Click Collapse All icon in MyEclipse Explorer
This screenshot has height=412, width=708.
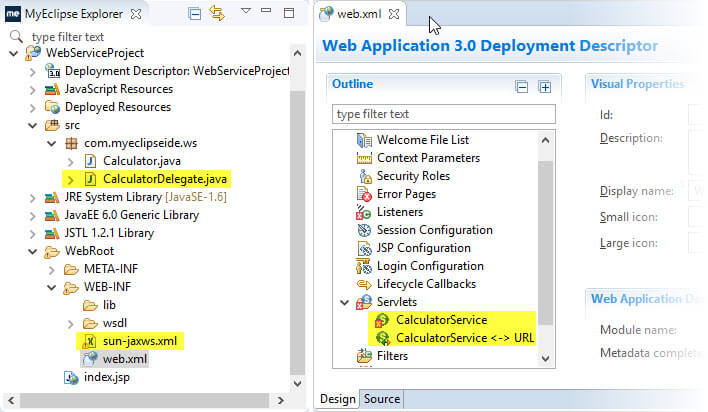coord(195,14)
